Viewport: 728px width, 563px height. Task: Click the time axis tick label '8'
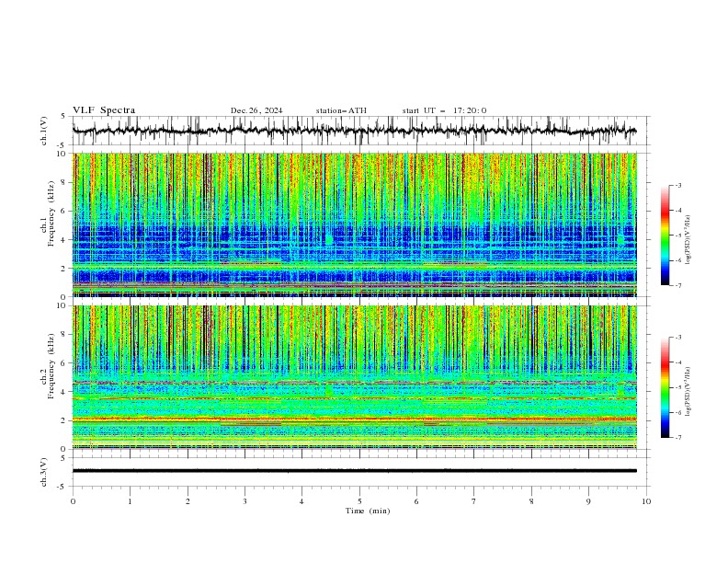click(531, 501)
